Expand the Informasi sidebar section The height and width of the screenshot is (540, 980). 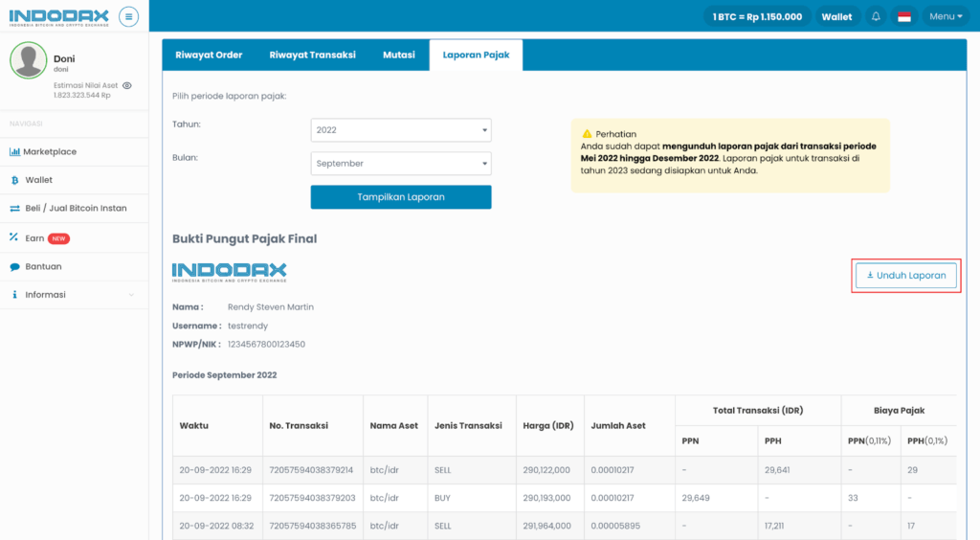[74, 295]
